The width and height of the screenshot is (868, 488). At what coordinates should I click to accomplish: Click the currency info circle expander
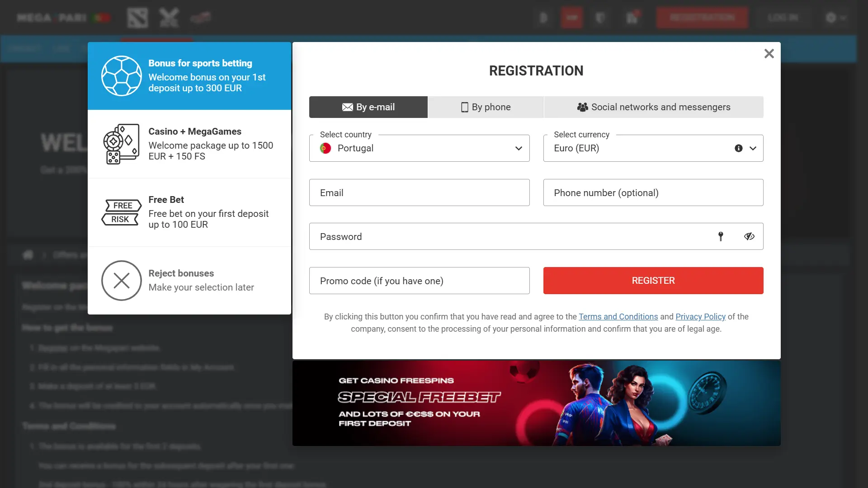(738, 148)
